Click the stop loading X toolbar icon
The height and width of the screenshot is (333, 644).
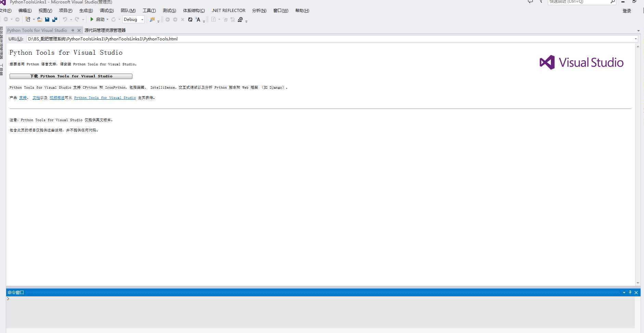pyautogui.click(x=183, y=20)
